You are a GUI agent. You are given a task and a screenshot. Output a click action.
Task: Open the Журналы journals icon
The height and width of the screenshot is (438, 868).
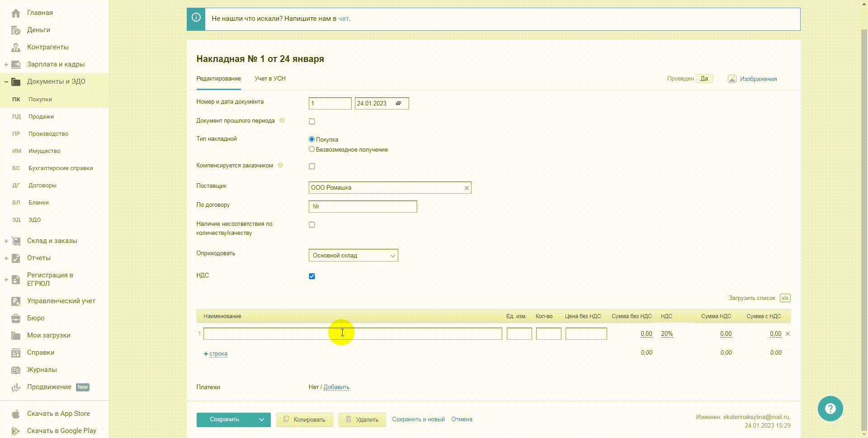(16, 370)
